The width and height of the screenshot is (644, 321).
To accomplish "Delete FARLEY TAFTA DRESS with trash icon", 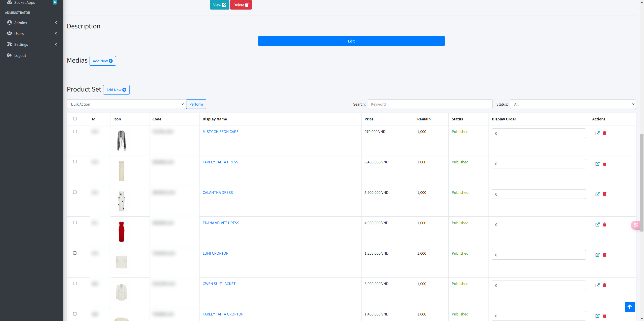I will click(x=605, y=164).
